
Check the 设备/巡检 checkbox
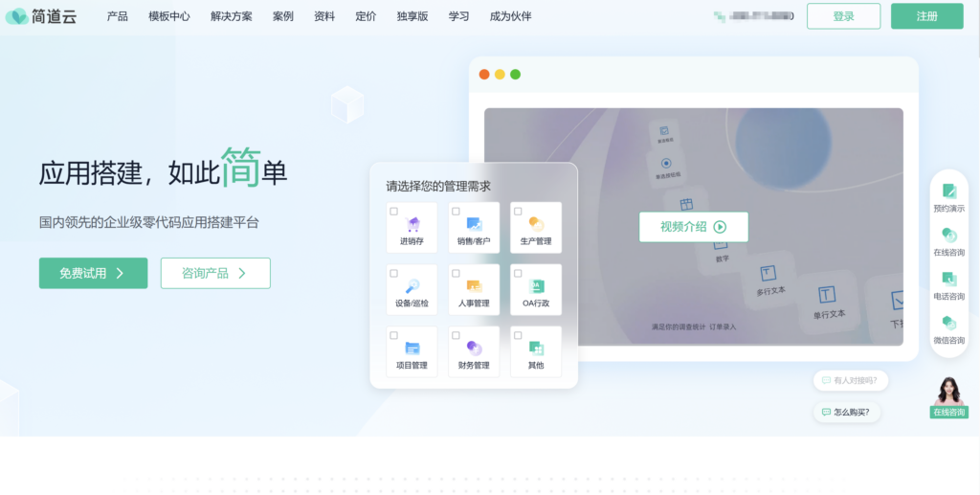(x=393, y=273)
